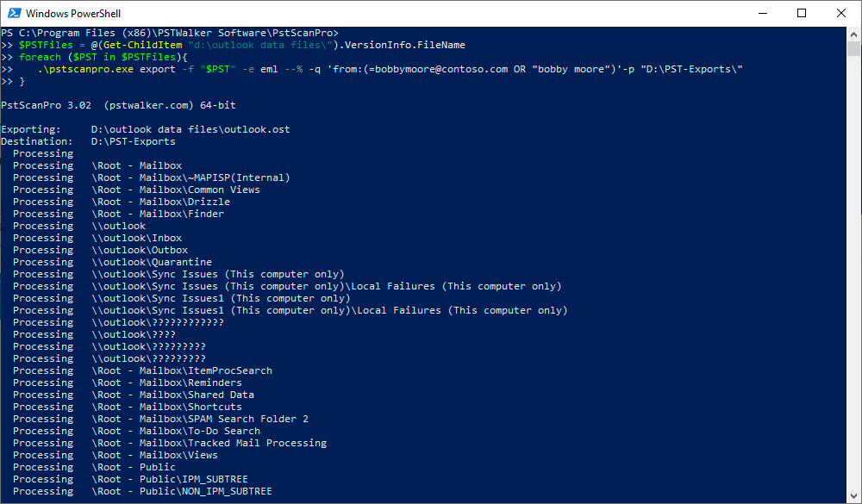Minimize the Windows PowerShell window

point(762,13)
